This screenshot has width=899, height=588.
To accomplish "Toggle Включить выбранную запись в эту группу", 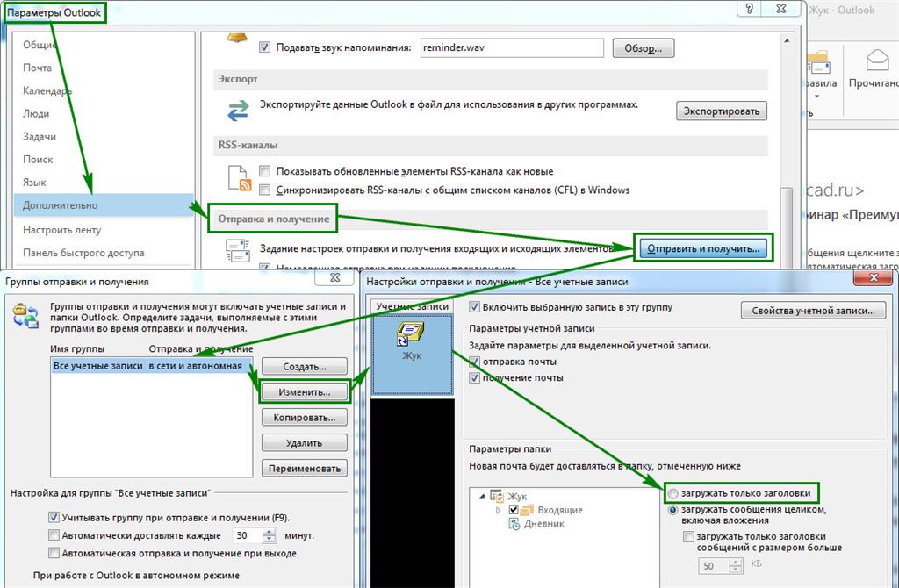I will click(474, 306).
